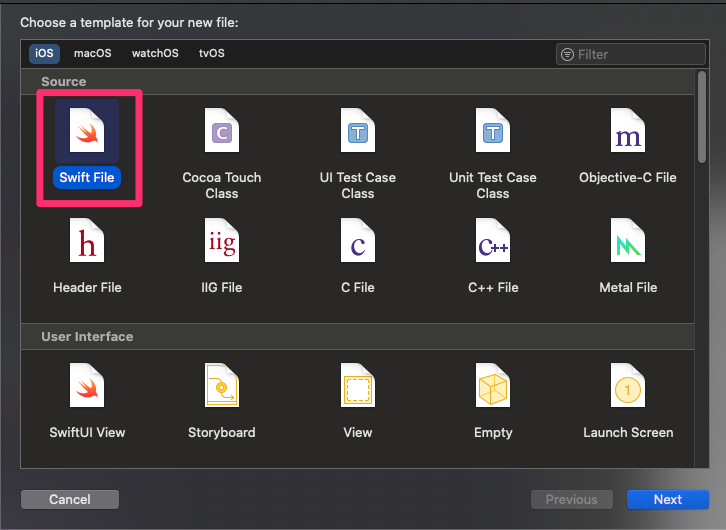
Task: Click the Swift File label
Action: pyautogui.click(x=87, y=178)
